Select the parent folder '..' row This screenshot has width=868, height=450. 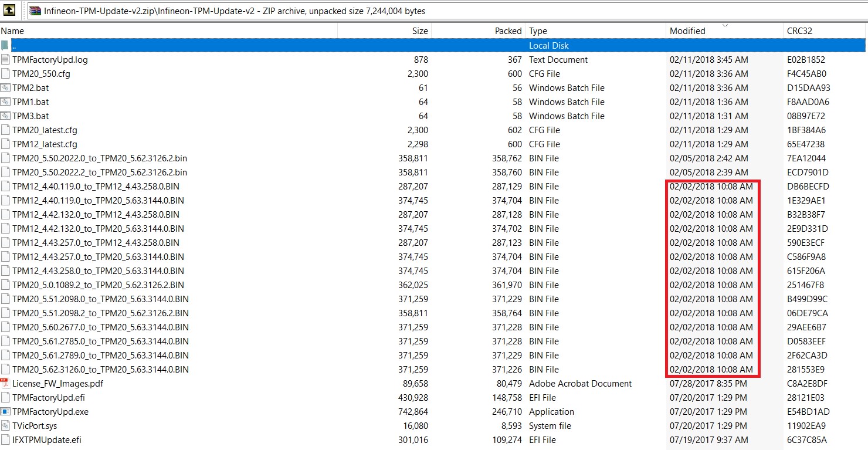pyautogui.click(x=433, y=46)
